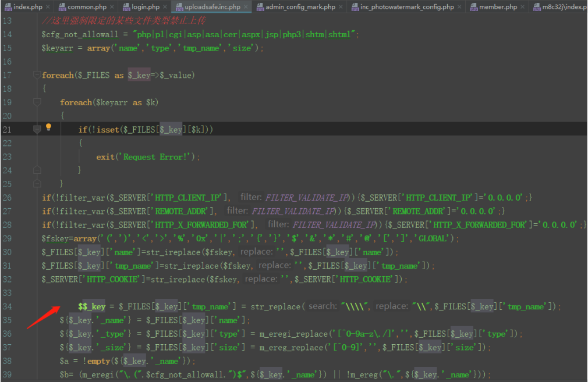Click m_ereg_replace call on line 37
The width and height of the screenshot is (588, 382).
[291, 348]
